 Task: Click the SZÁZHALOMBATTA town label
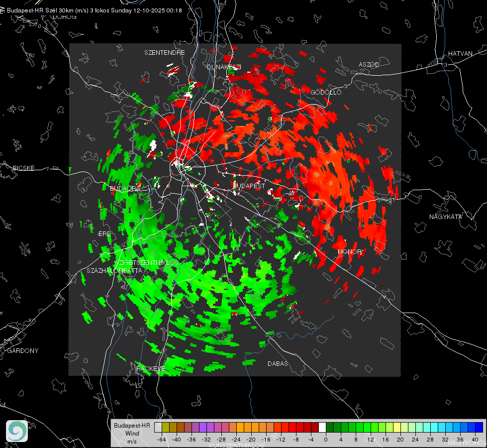pos(114,271)
